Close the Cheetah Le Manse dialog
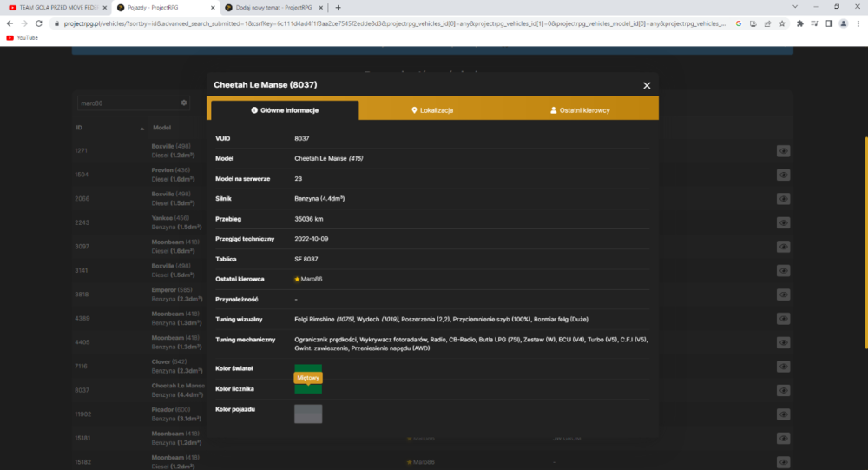 [647, 85]
